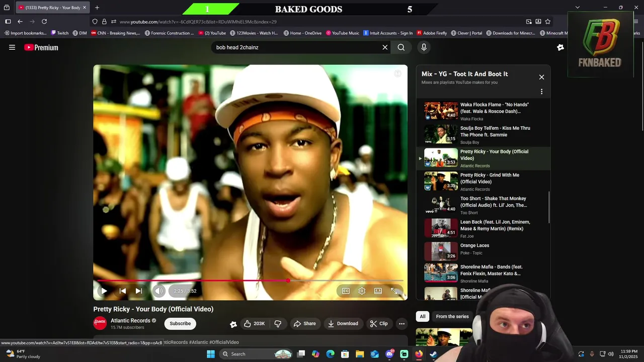
Task: Open Steam from taskbar
Action: [x=434, y=354]
